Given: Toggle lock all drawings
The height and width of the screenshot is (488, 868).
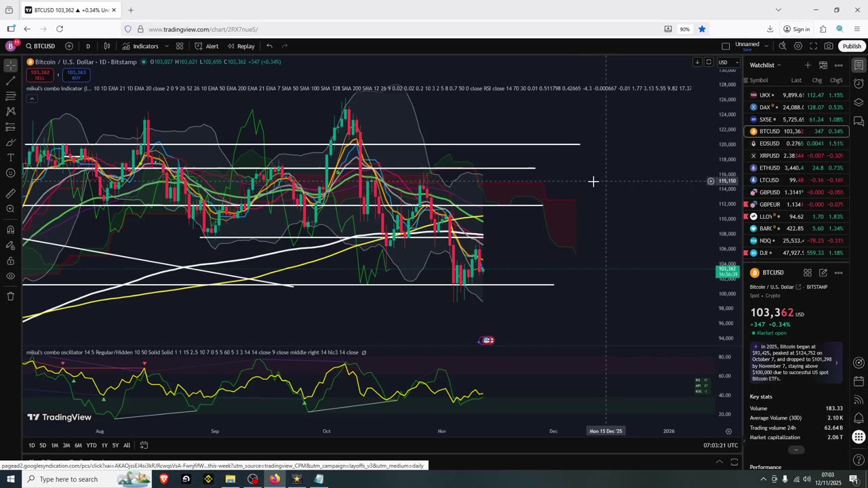Looking at the screenshot, I should (10, 260).
